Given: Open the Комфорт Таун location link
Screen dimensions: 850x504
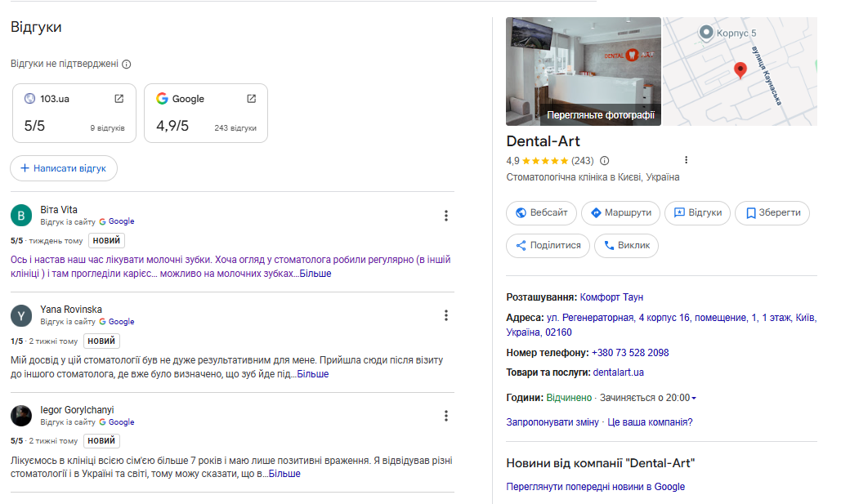Looking at the screenshot, I should (x=611, y=297).
